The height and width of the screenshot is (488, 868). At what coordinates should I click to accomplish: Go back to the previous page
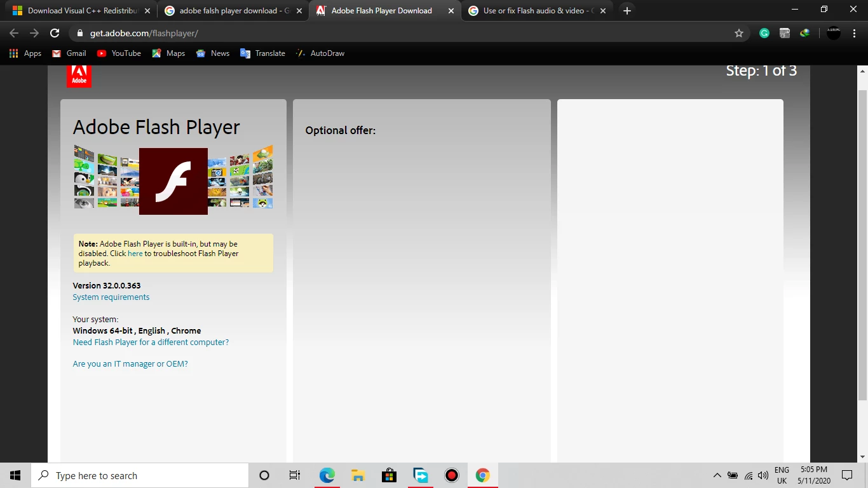pyautogui.click(x=14, y=33)
